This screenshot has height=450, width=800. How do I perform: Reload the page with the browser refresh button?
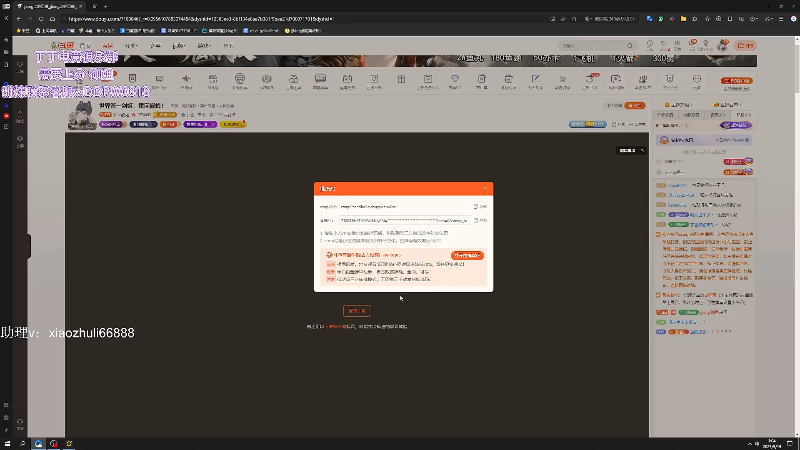(x=41, y=19)
